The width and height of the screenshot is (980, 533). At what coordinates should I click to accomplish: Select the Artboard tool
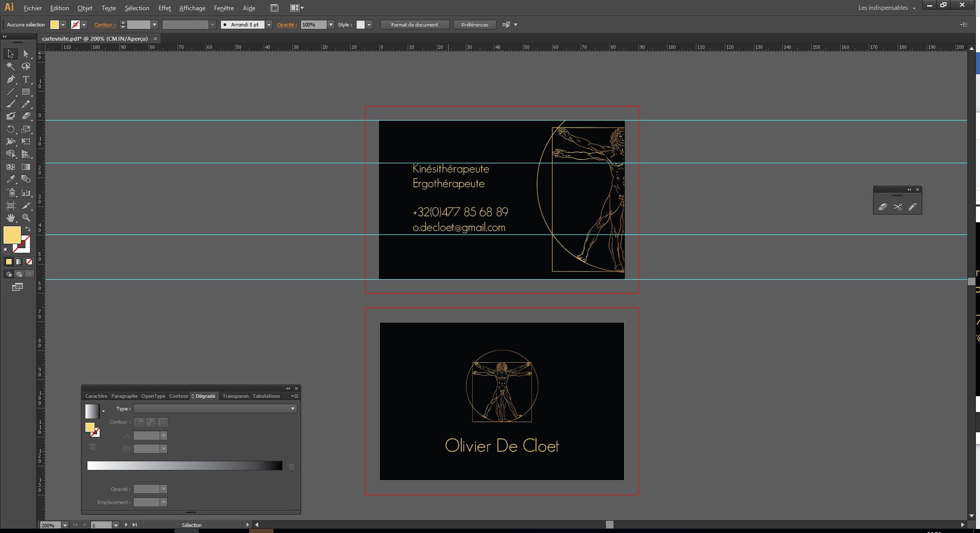[x=11, y=205]
